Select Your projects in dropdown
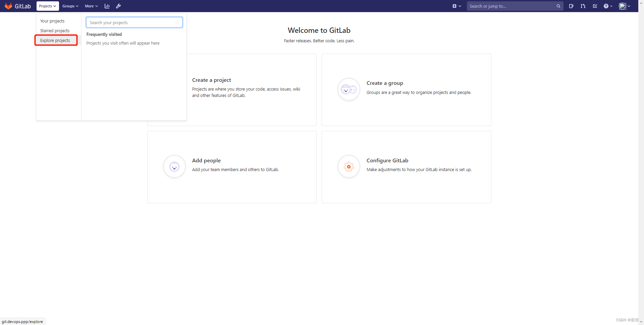 click(52, 21)
